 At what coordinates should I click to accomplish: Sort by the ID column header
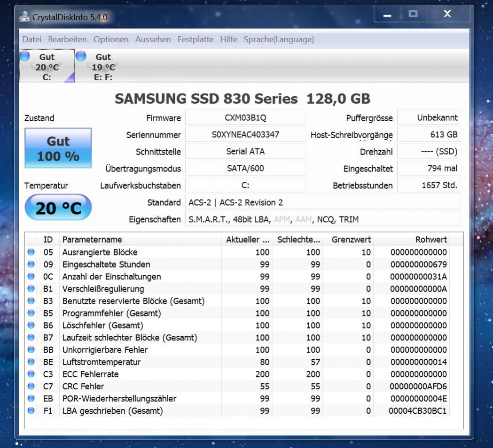48,239
